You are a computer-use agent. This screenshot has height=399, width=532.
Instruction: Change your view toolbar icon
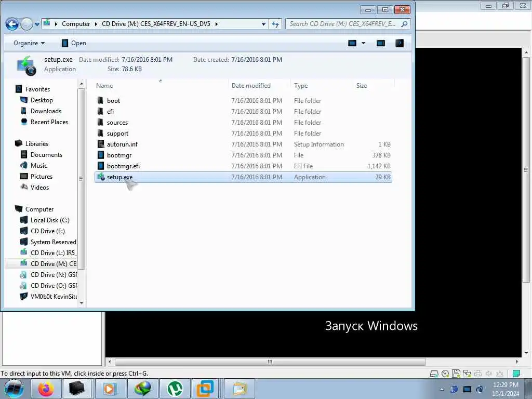coord(352,43)
